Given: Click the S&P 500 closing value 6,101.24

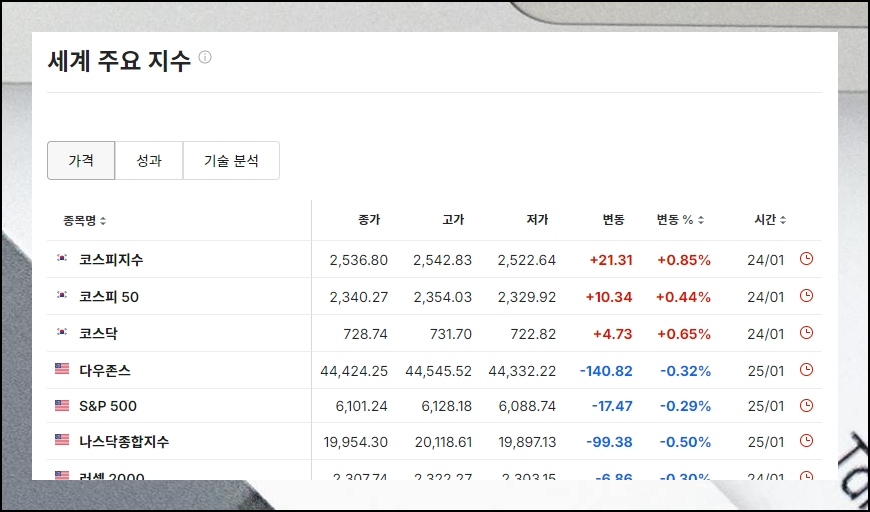Looking at the screenshot, I should pyautogui.click(x=361, y=406).
